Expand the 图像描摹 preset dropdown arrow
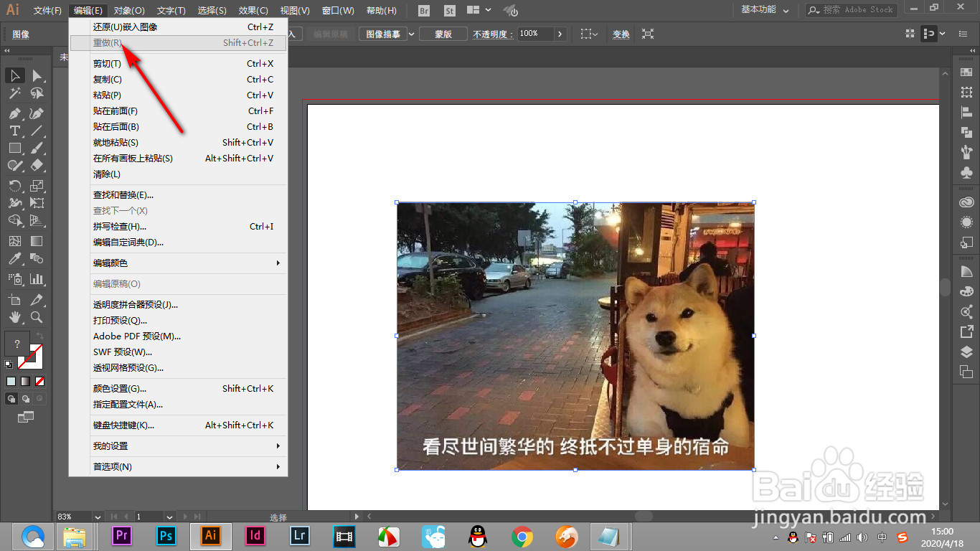 (412, 34)
